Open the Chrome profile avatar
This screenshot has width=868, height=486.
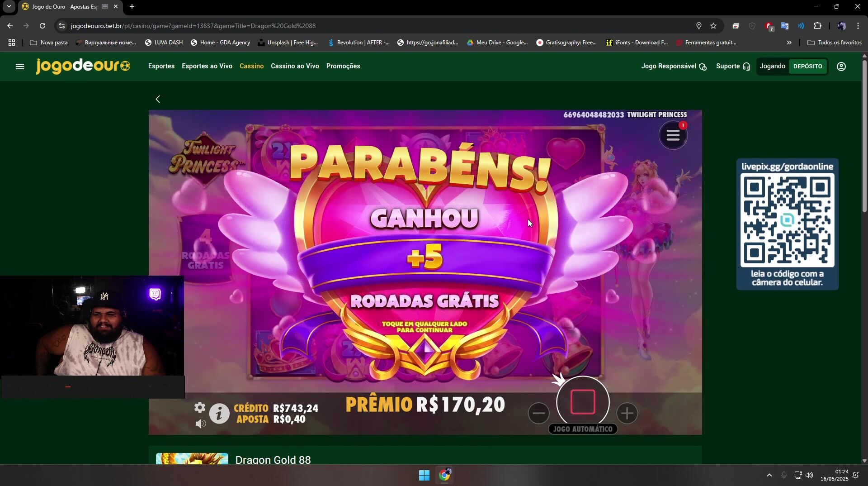[x=841, y=26]
